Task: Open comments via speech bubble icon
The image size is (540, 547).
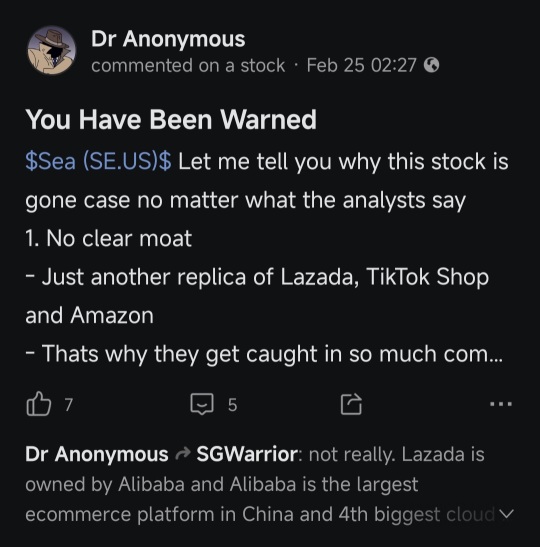Action: tap(202, 404)
